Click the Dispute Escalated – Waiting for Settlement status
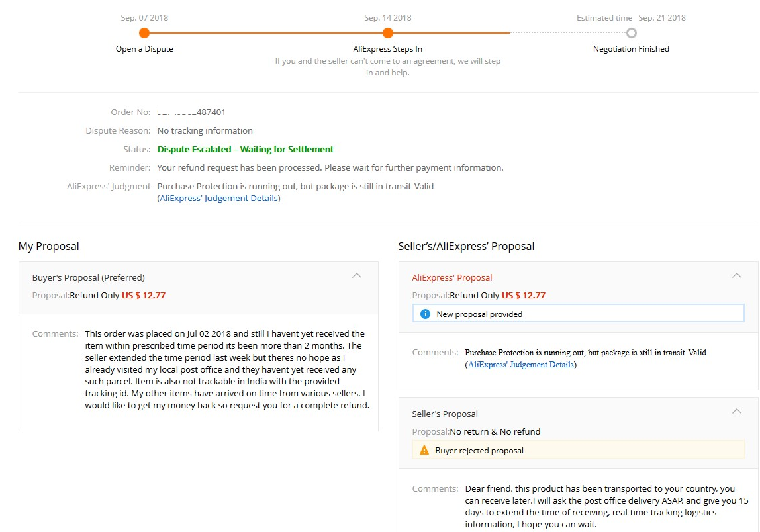The width and height of the screenshot is (760, 532). (x=245, y=150)
